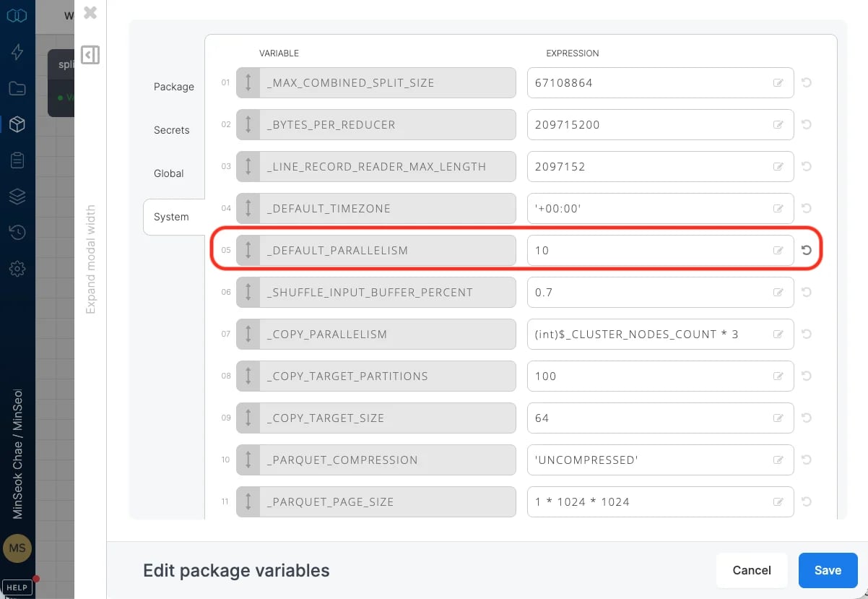Viewport: 868px width, 599px height.
Task: Click the _SHUFFLE_INPUT_BUFFER_PERCENT variable name
Action: (x=370, y=293)
